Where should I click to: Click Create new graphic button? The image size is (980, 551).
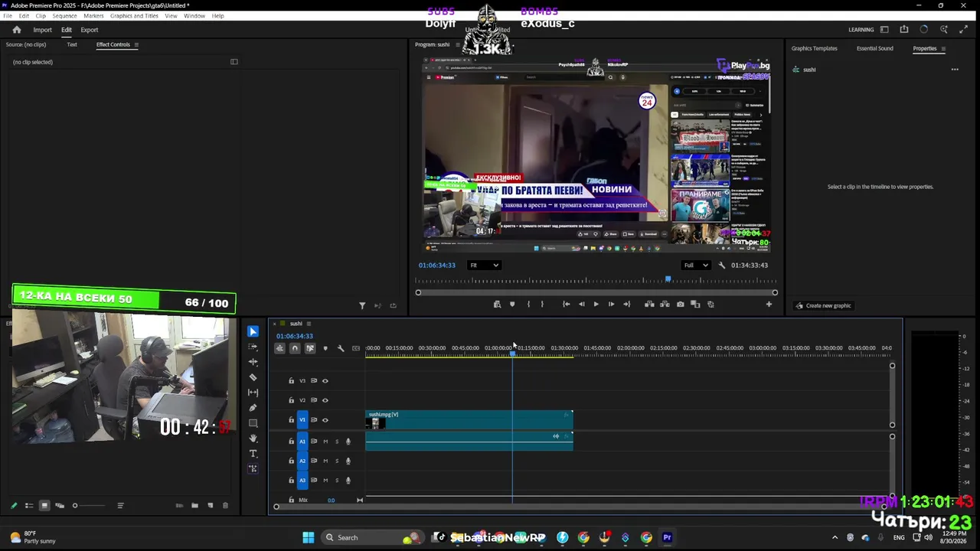tap(823, 305)
